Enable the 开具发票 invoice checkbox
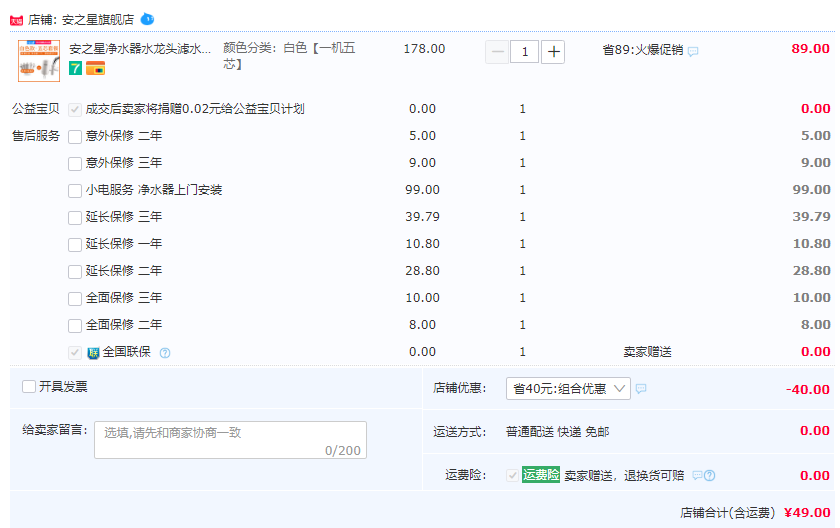This screenshot has height=528, width=840. coord(29,386)
